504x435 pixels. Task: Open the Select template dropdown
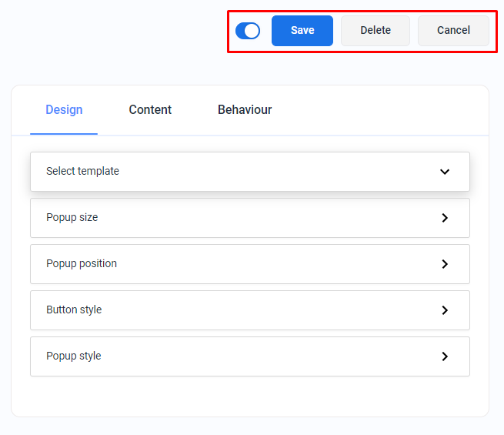click(249, 172)
